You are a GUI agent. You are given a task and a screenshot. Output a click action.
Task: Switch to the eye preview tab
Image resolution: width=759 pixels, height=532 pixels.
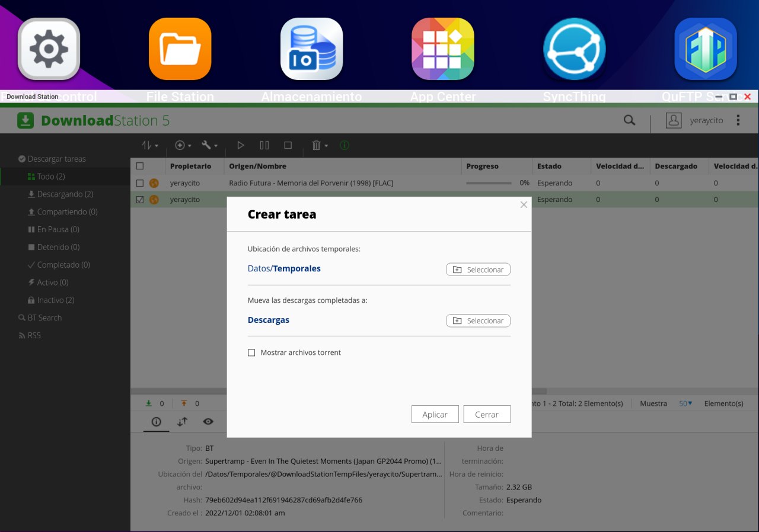click(208, 422)
